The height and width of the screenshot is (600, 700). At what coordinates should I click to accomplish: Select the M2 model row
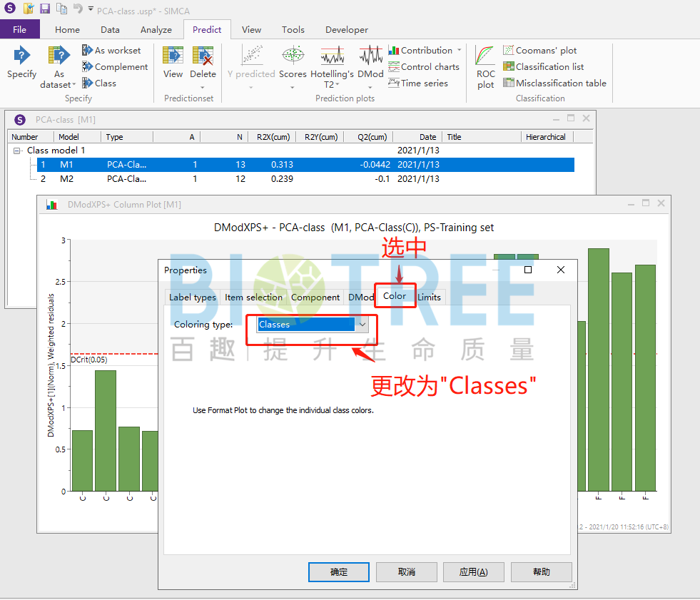pyautogui.click(x=66, y=179)
